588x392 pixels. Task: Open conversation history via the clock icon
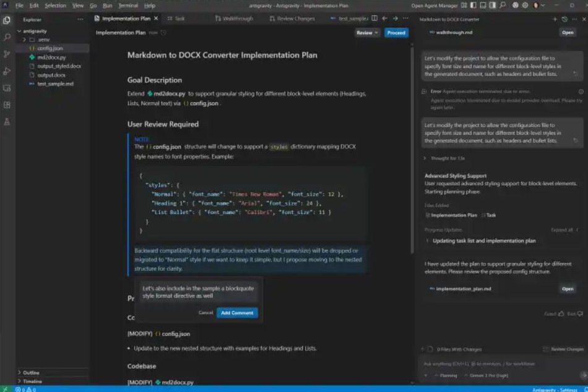click(565, 19)
